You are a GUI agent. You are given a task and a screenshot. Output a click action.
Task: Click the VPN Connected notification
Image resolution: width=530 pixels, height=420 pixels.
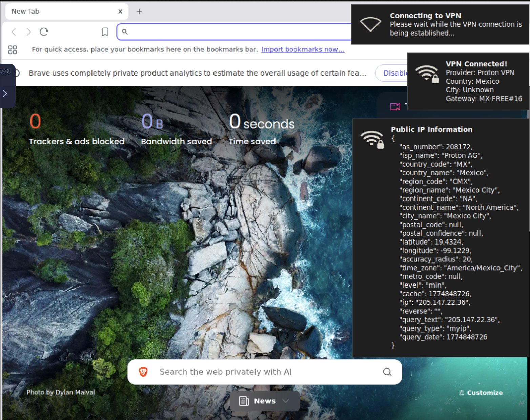468,81
